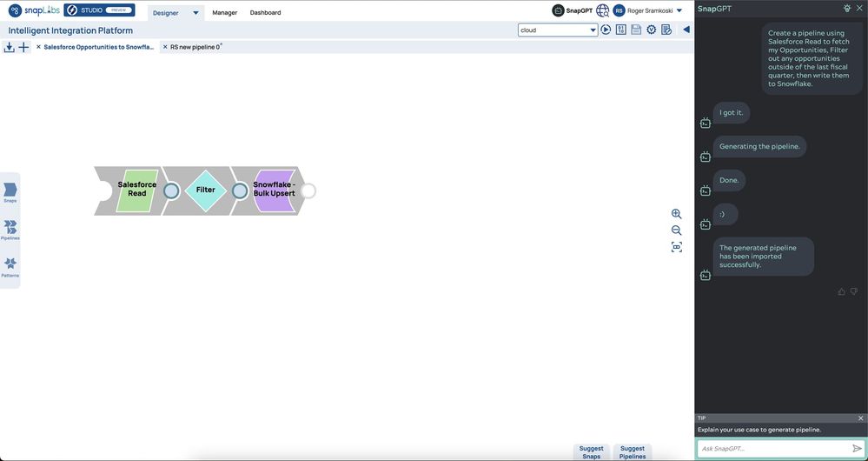Create a new pipeline with plus icon
868x461 pixels.
coord(23,47)
